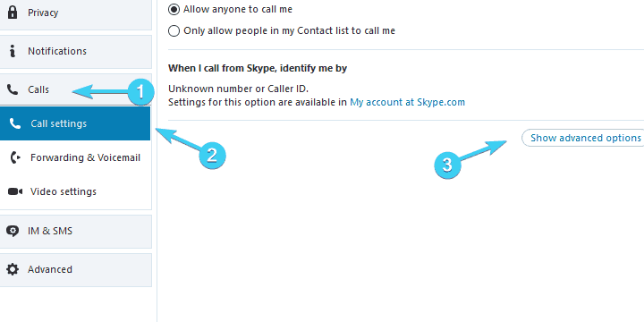The height and width of the screenshot is (322, 644).
Task: Click the Notifications info icon
Action: click(13, 51)
